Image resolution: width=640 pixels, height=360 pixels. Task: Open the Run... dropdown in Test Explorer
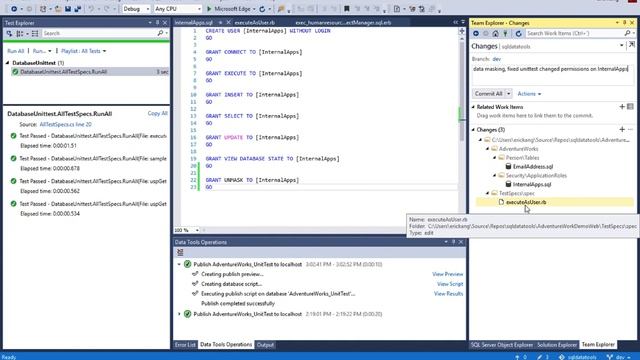click(42, 51)
